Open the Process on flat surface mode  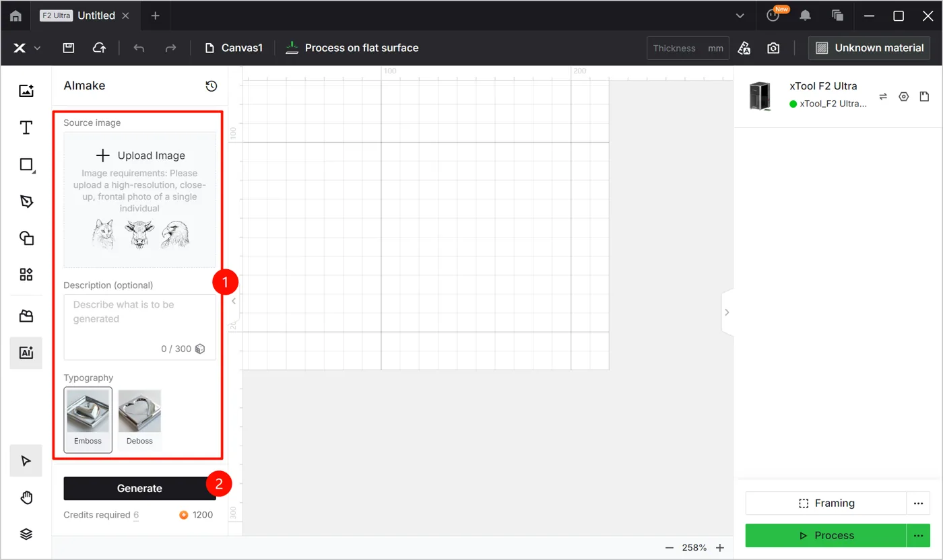[352, 48]
